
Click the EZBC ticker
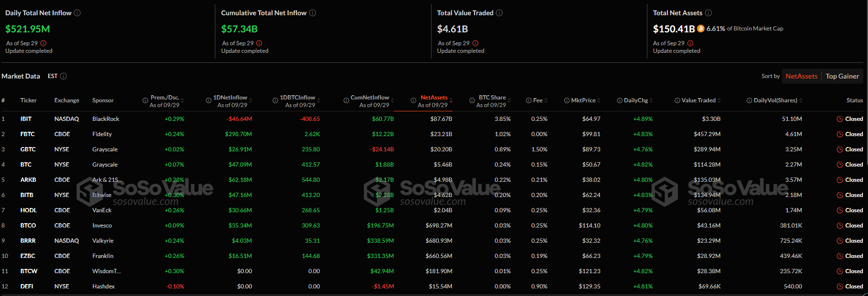tap(28, 256)
